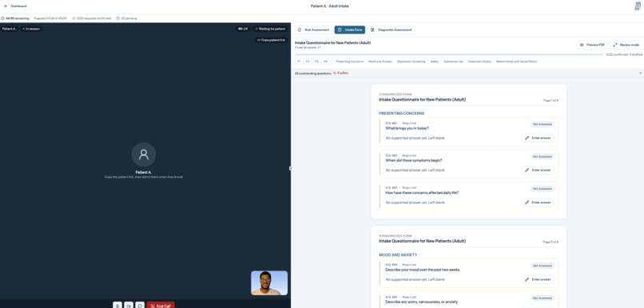The width and height of the screenshot is (644, 308).
Task: Enter answer for What brings you in today
Action: click(538, 138)
